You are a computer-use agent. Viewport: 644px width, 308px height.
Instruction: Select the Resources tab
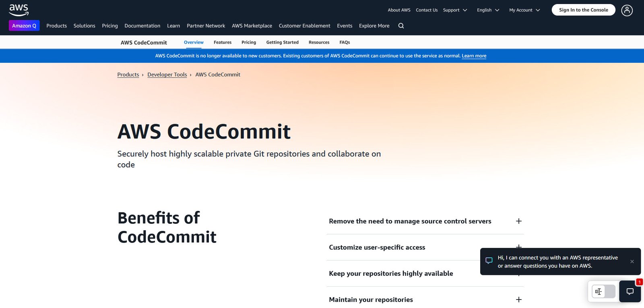[x=319, y=42]
